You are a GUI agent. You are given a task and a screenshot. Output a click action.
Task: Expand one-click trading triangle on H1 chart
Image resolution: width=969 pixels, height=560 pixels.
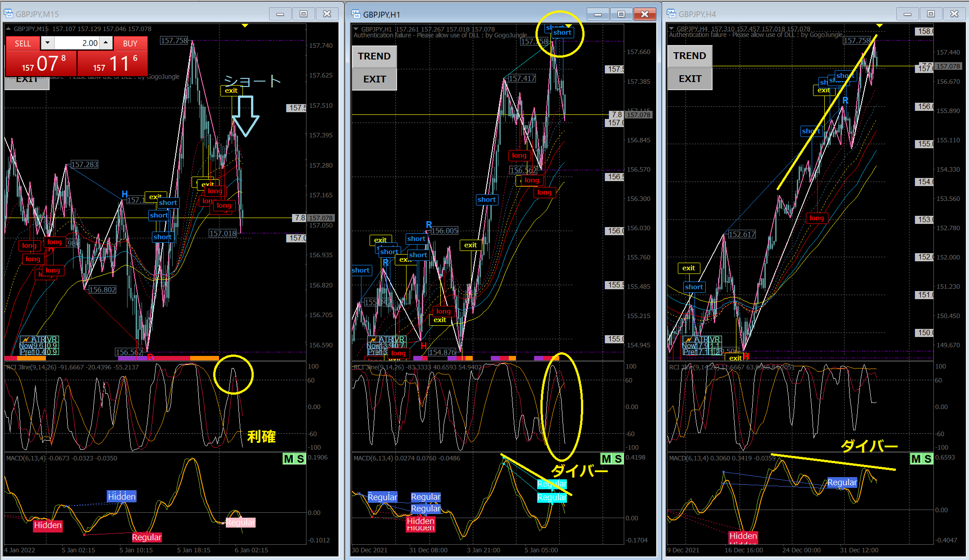tap(356, 29)
